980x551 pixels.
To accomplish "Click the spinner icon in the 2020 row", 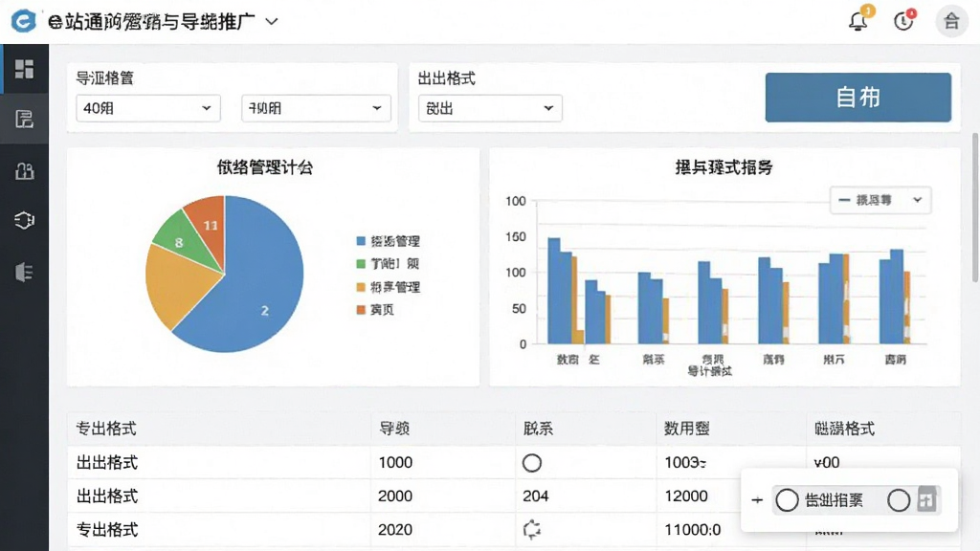I will coord(532,530).
